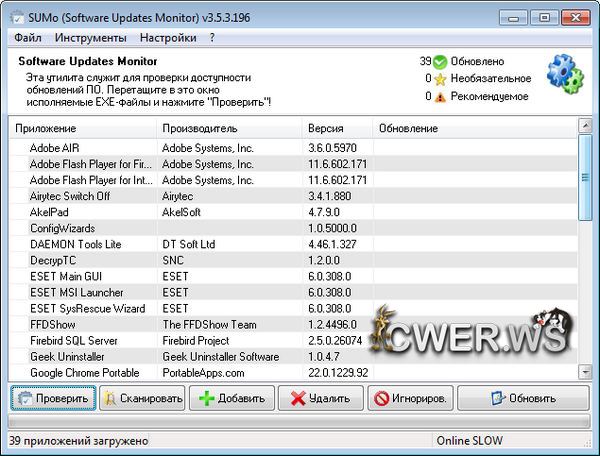Open the Инструменты menu
The height and width of the screenshot is (456, 600).
pos(91,38)
